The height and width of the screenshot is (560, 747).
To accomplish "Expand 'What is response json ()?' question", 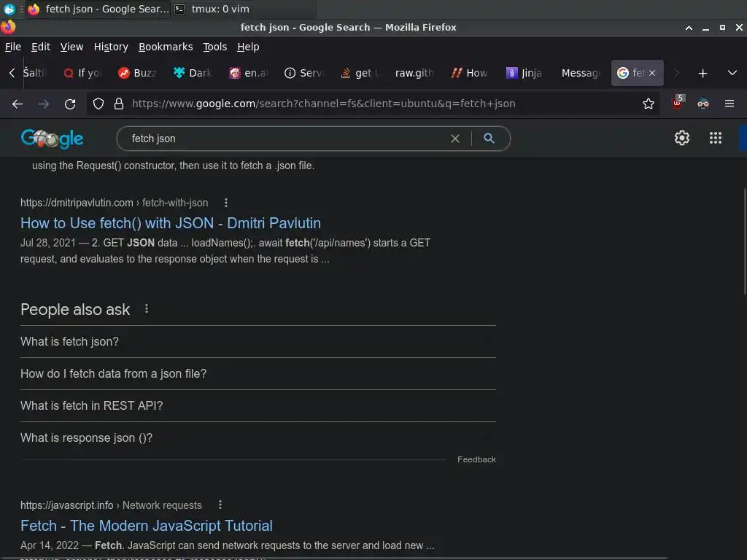I will click(x=258, y=437).
